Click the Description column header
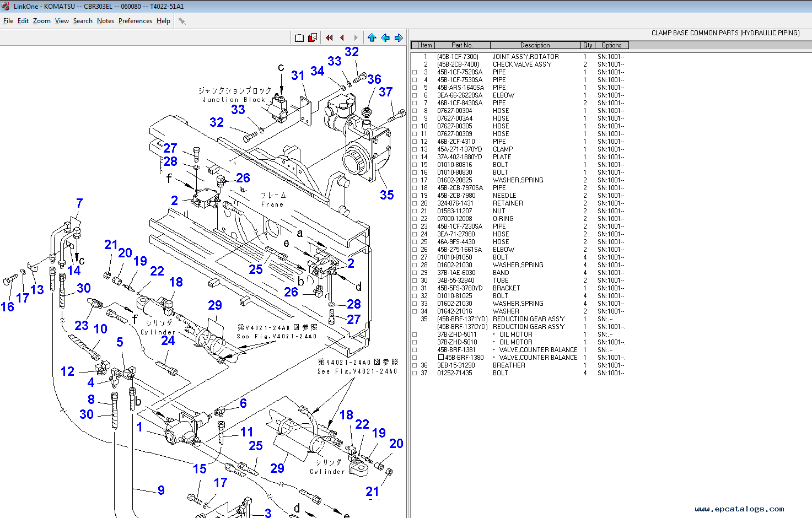 click(x=535, y=45)
